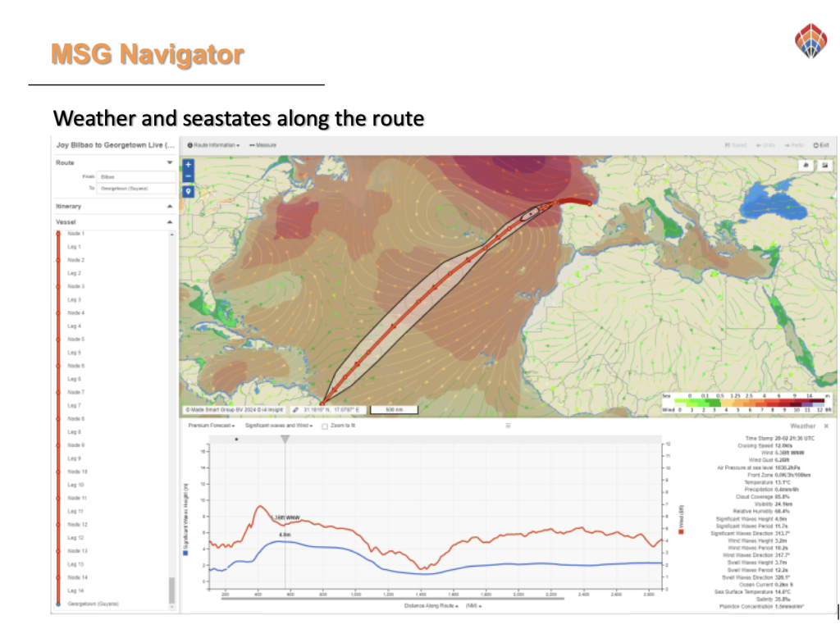Open the Significant waves and Wind dropdown
The image size is (840, 629).
click(279, 426)
